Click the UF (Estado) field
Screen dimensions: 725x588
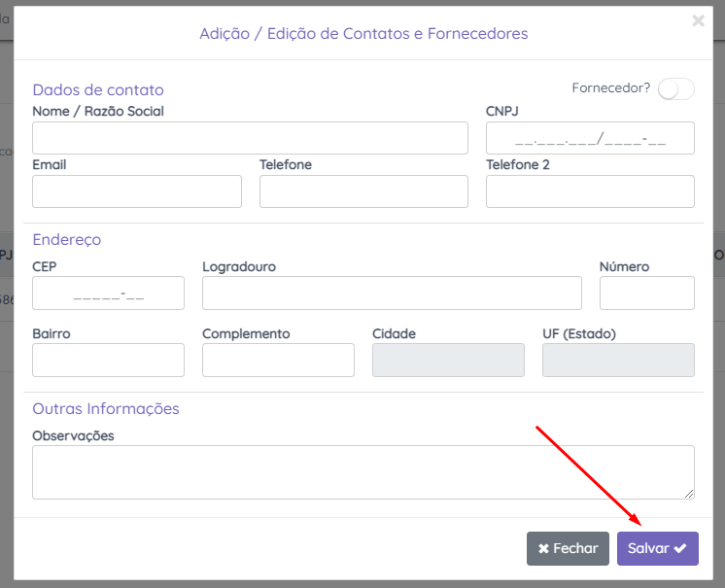coord(618,360)
